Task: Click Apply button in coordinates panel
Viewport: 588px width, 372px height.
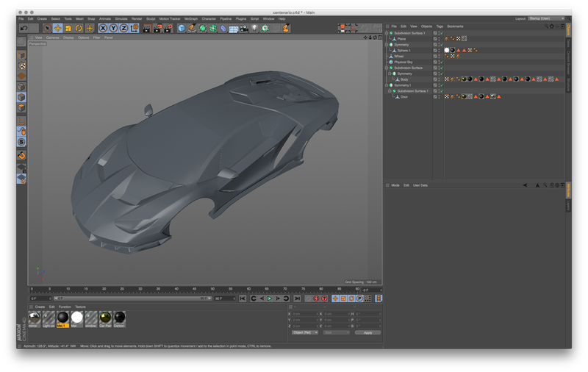Action: click(368, 332)
